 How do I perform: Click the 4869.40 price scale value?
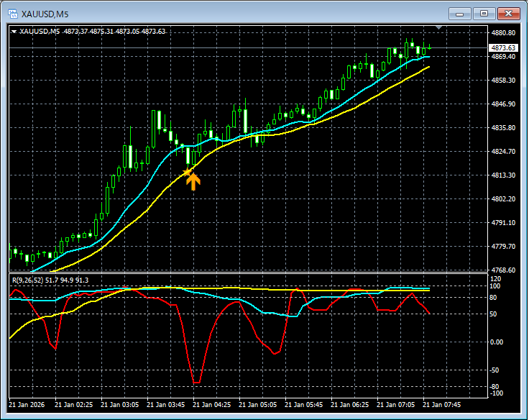(503, 57)
